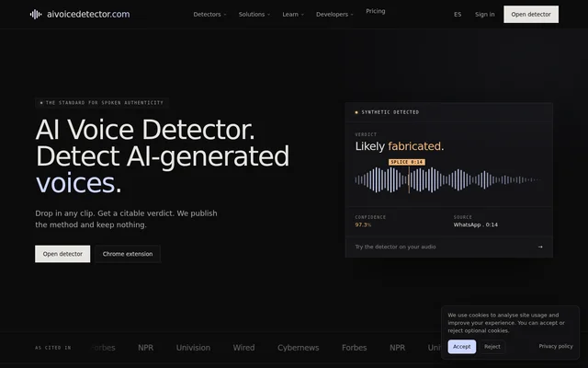Open the aivoicedetector.com home link
Screen dimensions: 588x368
pos(80,15)
